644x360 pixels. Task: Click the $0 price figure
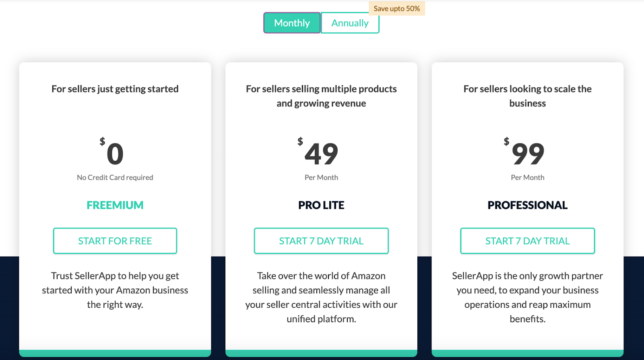pyautogui.click(x=114, y=154)
